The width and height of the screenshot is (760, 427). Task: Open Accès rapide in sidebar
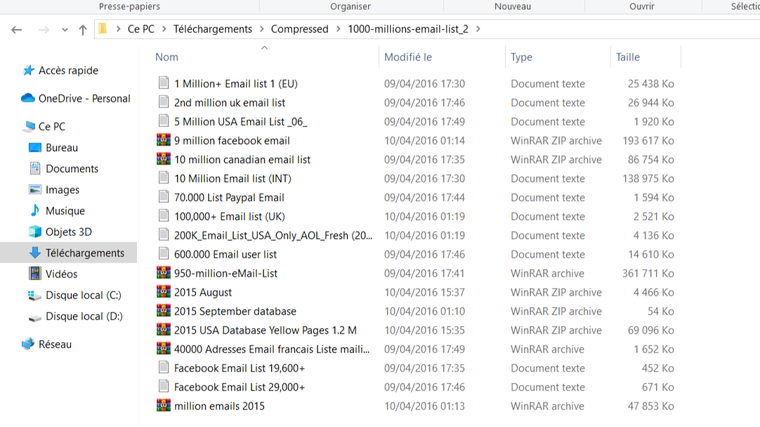click(68, 71)
